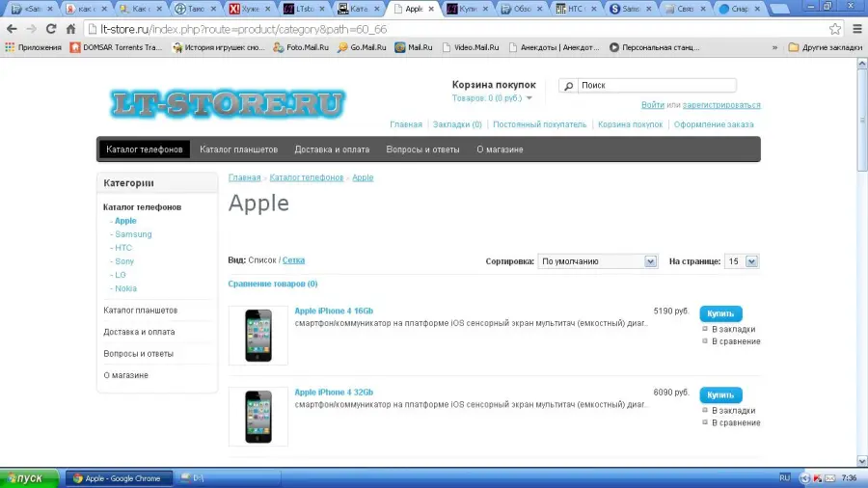Open the Персональная станц... bookmark
The width and height of the screenshot is (868, 488).
click(x=654, y=47)
